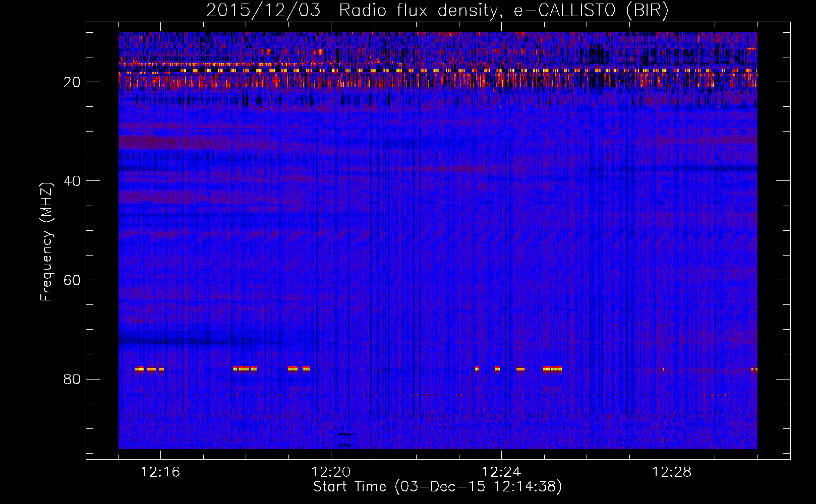Image resolution: width=816 pixels, height=504 pixels.
Task: Click the 12:24 time axis label
Action: click(x=501, y=472)
